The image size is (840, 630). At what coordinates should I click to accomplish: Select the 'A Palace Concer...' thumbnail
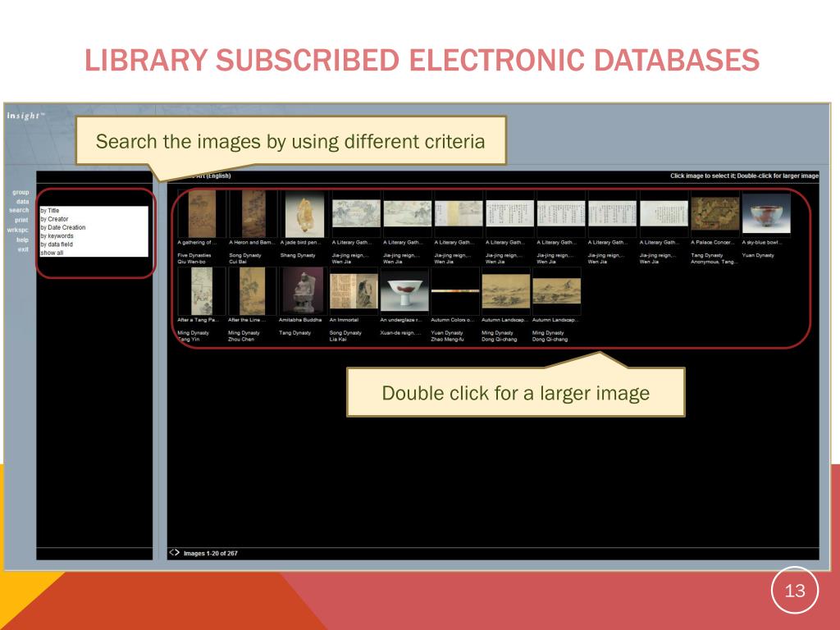point(715,213)
